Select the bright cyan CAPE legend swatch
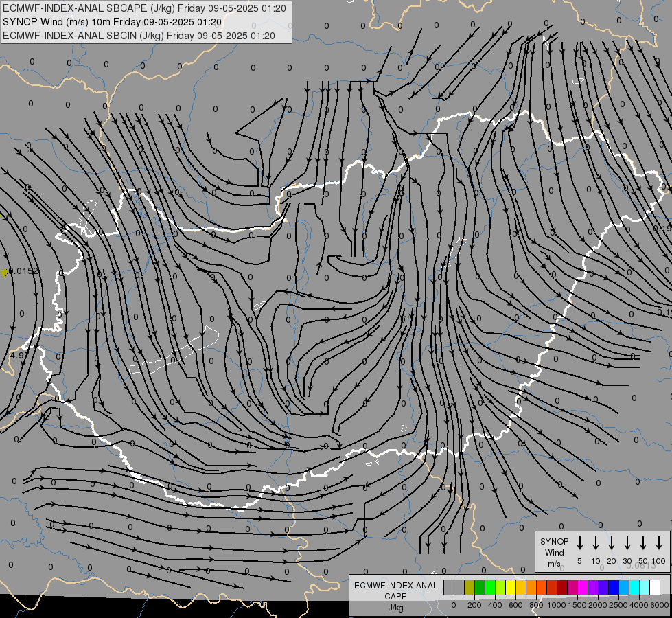The image size is (672, 618). click(634, 587)
